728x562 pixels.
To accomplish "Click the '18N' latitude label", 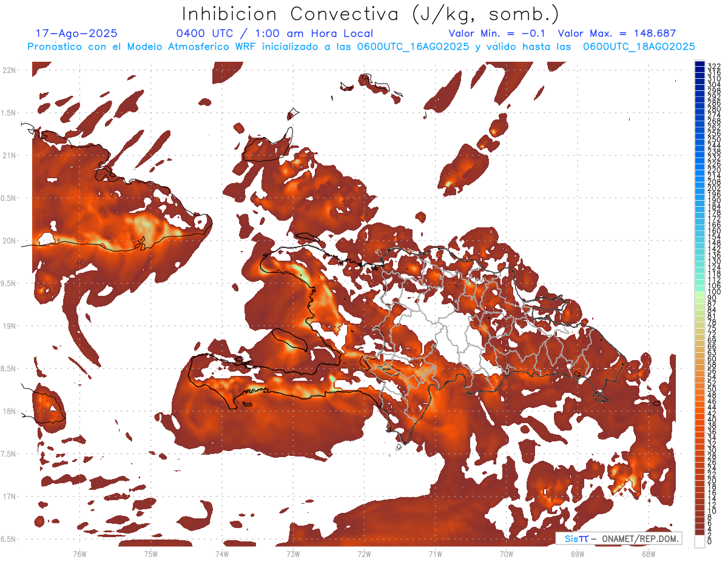I will (10, 412).
